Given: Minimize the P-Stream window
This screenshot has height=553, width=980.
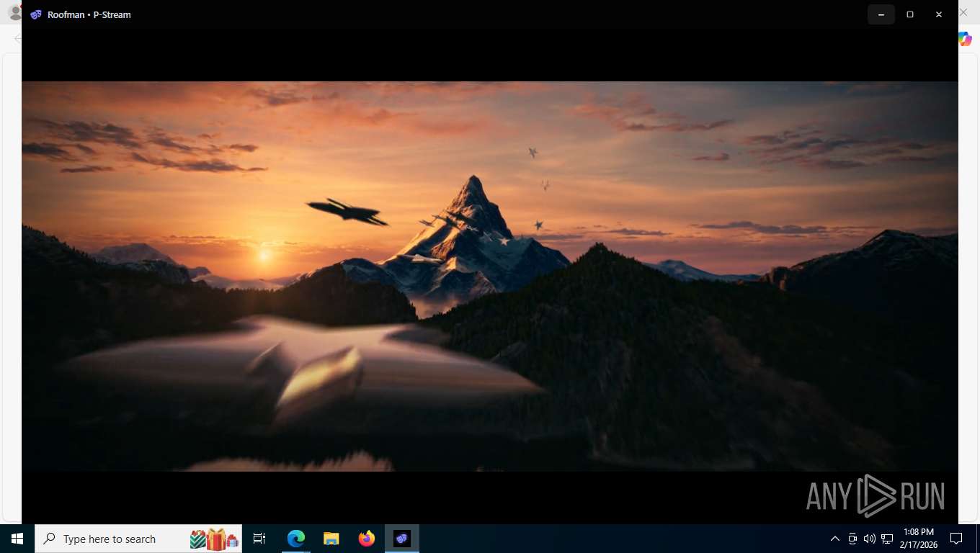Looking at the screenshot, I should (x=881, y=14).
